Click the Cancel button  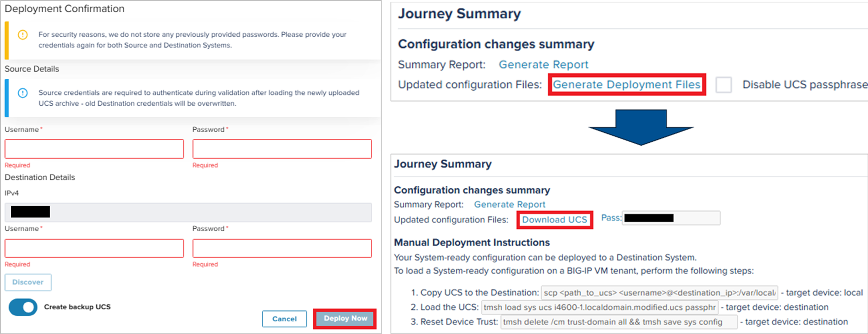[x=284, y=319]
